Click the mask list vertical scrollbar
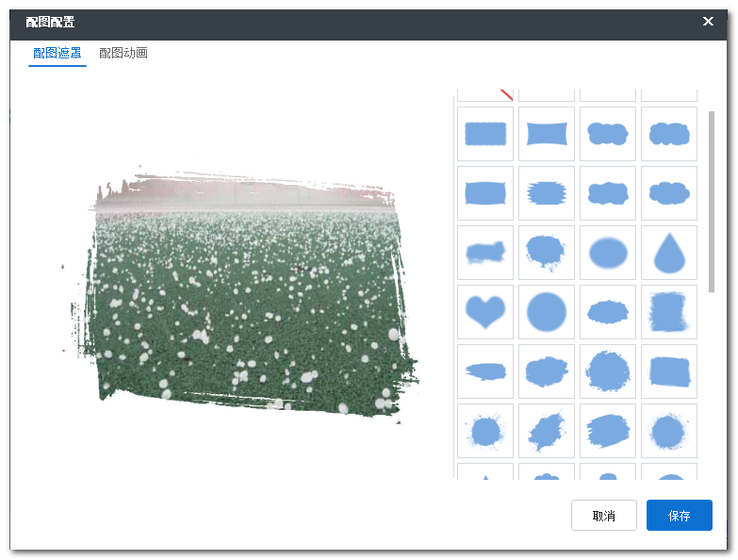Image resolution: width=738 pixels, height=560 pixels. coord(712,202)
